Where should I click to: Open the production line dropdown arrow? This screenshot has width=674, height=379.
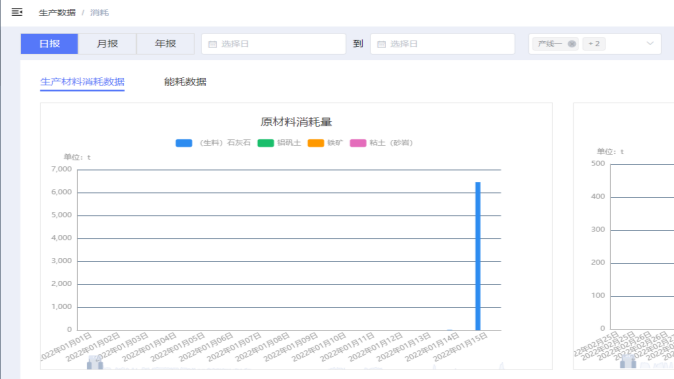[650, 43]
